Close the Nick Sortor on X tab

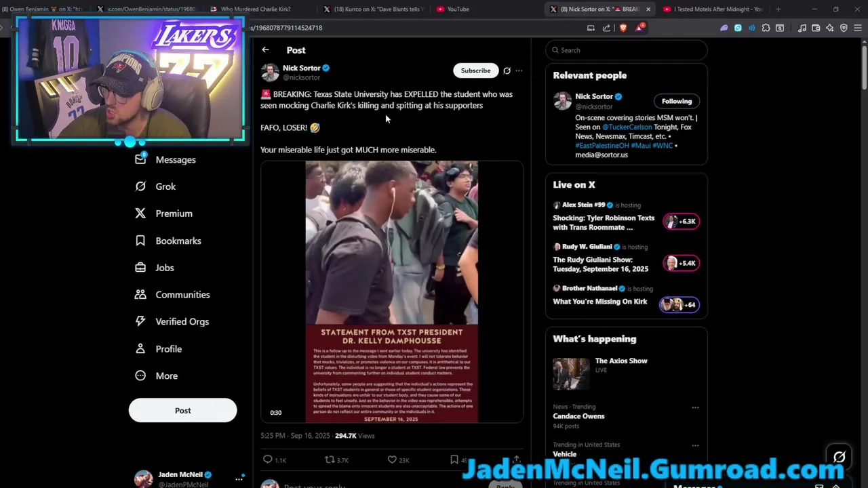click(648, 9)
